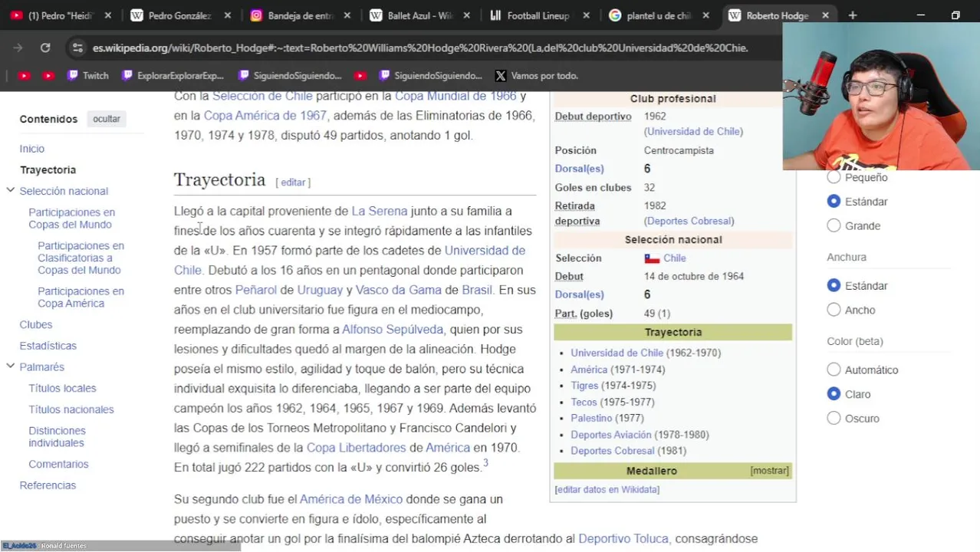This screenshot has width=980, height=552.
Task: Select the Ancho width option
Action: pyautogui.click(x=834, y=310)
